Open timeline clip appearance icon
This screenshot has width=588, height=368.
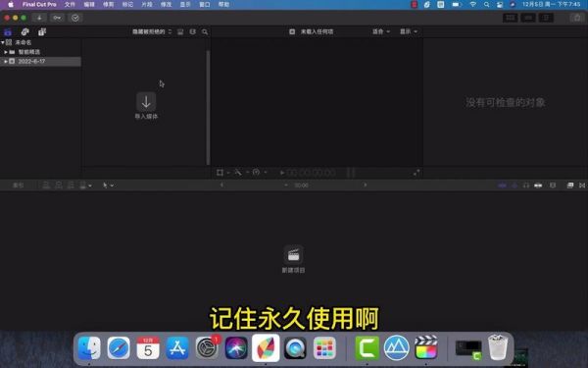pyautogui.click(x=553, y=185)
